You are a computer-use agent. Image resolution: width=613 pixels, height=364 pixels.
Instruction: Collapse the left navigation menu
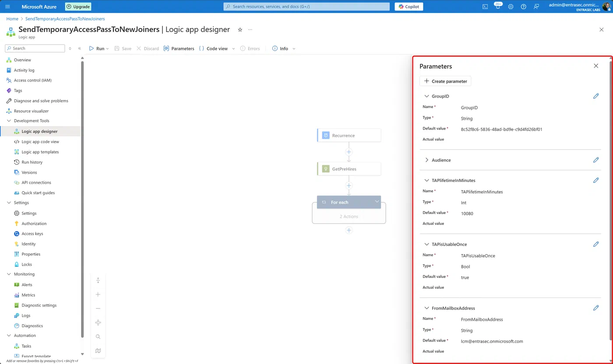point(79,49)
